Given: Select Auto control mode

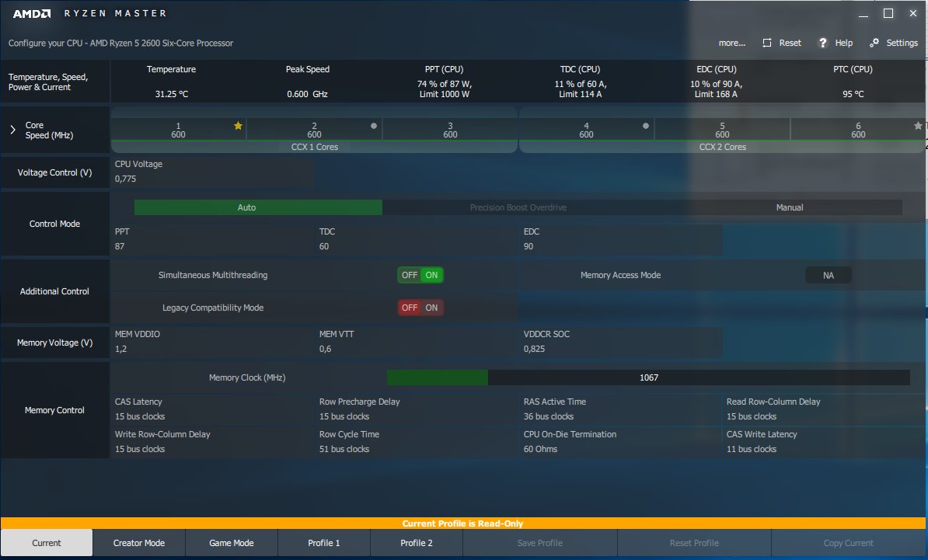Looking at the screenshot, I should 258,207.
